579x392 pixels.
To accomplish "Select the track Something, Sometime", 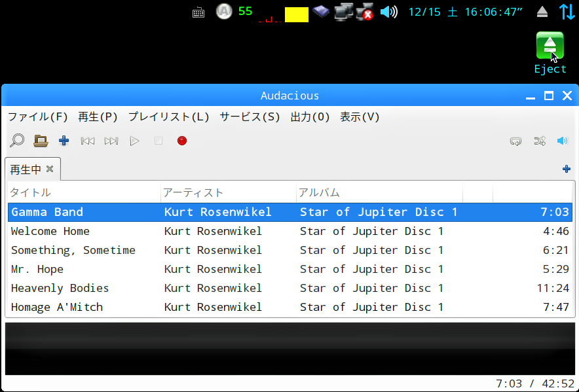I will [290, 250].
